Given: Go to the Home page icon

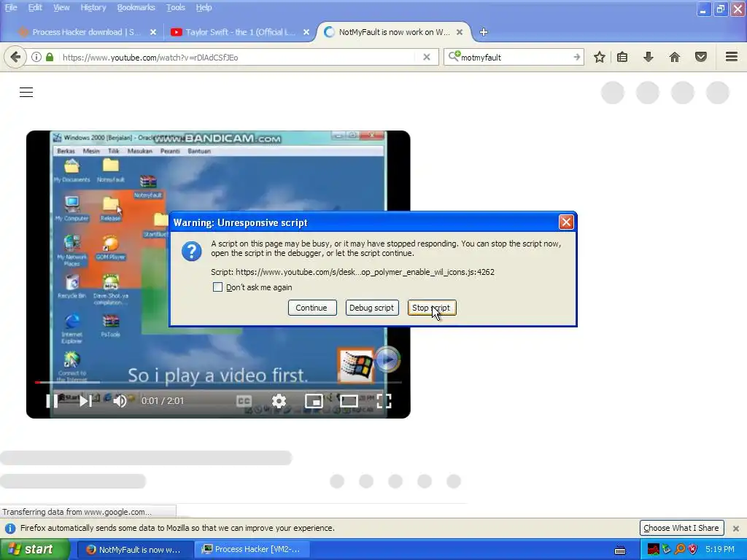Looking at the screenshot, I should [675, 57].
